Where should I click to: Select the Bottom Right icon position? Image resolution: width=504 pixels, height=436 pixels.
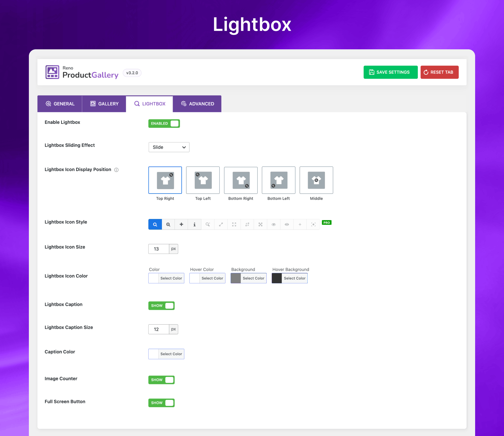click(241, 180)
